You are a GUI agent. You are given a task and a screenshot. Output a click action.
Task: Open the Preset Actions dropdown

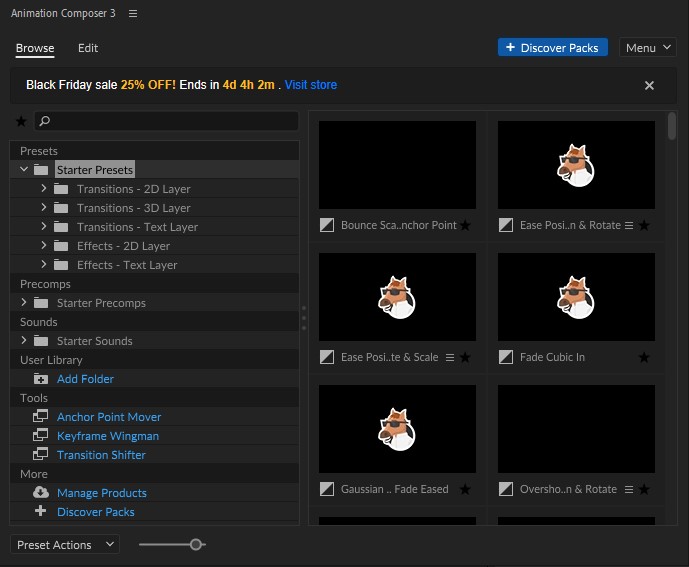pos(65,545)
